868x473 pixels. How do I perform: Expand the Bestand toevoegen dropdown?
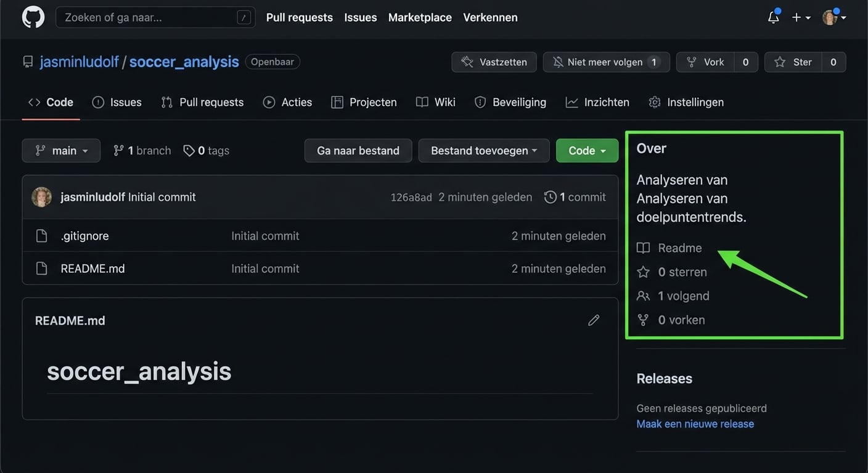click(483, 151)
